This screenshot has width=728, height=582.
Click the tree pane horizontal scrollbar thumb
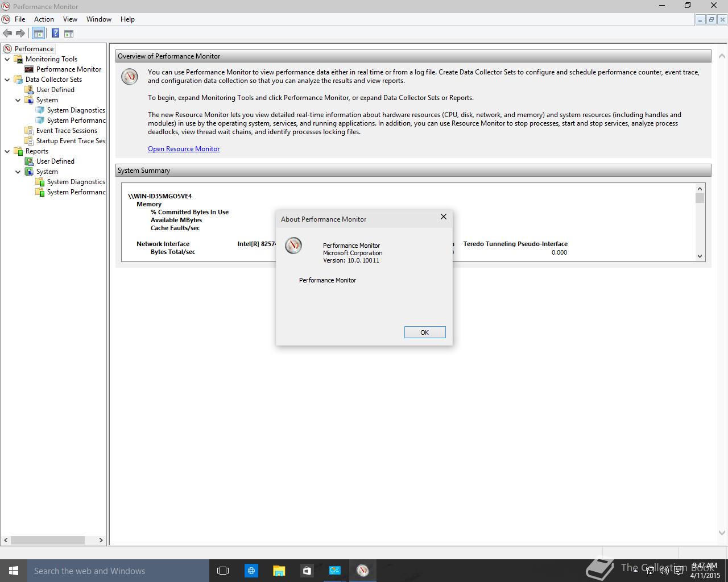pyautogui.click(x=48, y=540)
